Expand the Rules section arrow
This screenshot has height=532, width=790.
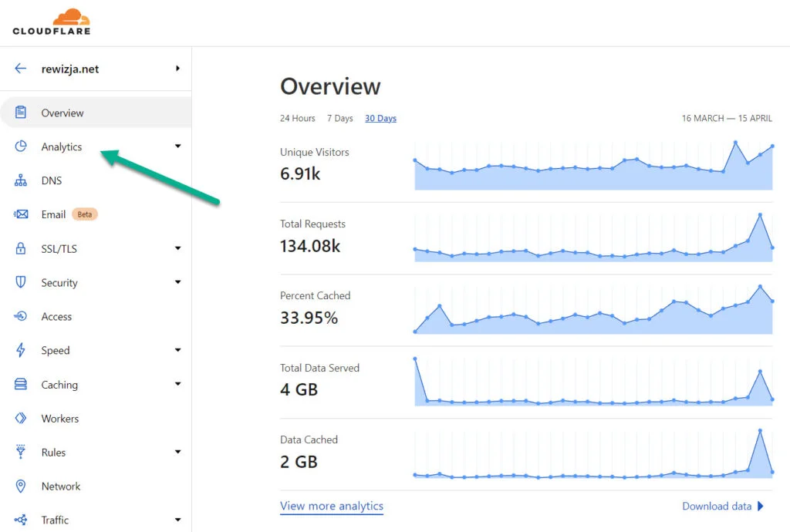[x=178, y=452]
